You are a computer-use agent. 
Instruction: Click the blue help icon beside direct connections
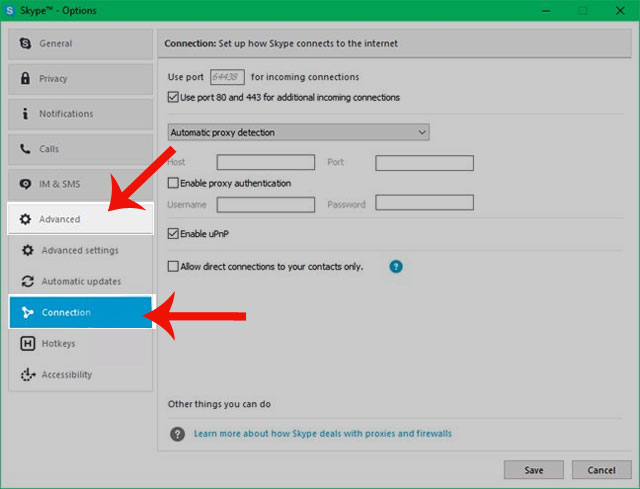396,267
